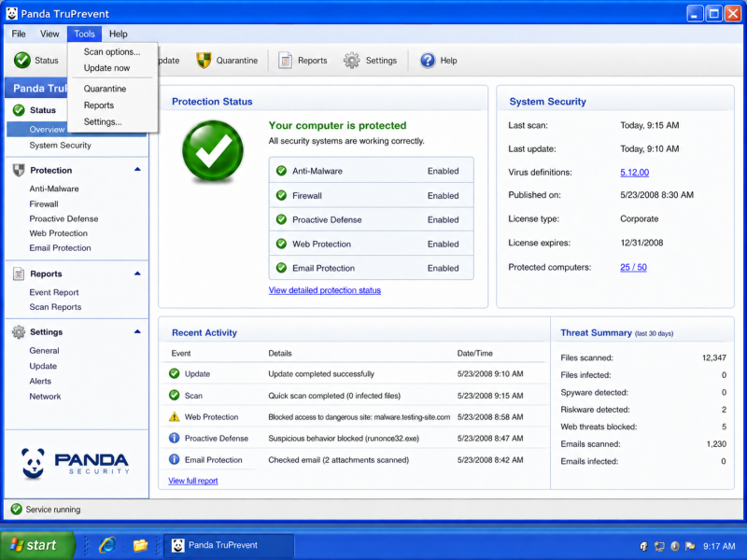Screen dimensions: 747x560
Task: Open View detailed protection status link
Action: [324, 290]
